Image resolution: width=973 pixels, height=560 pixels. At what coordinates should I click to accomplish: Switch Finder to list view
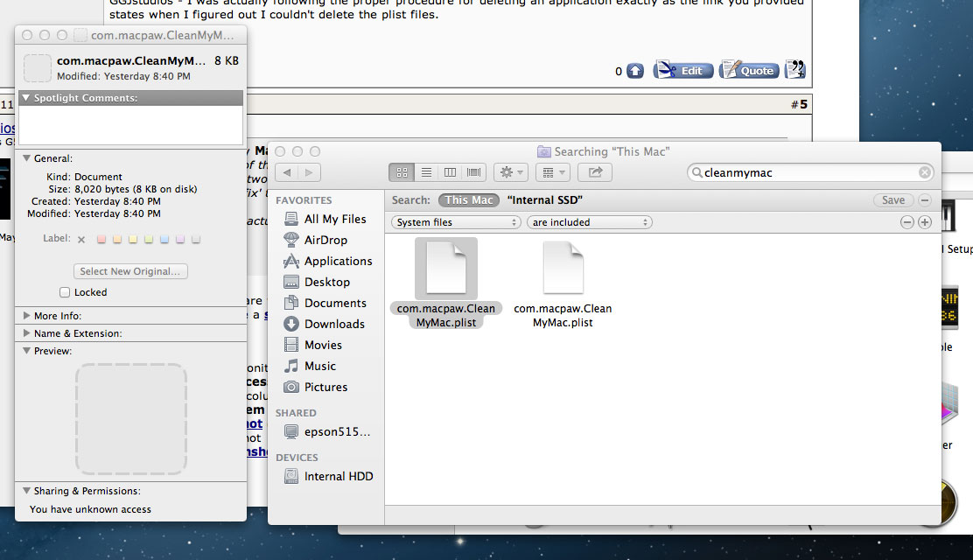tap(426, 172)
